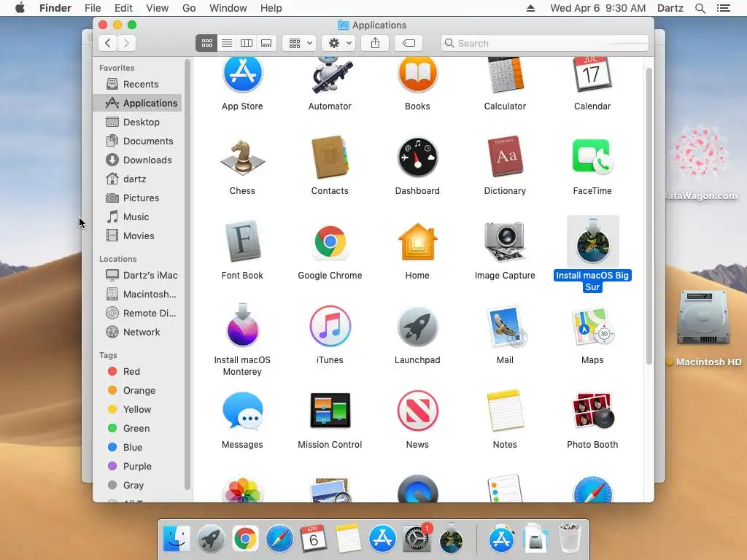
Task: Open the group-by arrangement dropdown
Action: coord(300,43)
